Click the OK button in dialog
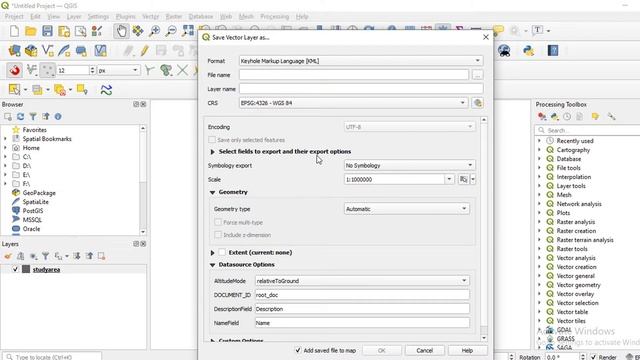This screenshot has height=360, width=640. tap(382, 350)
